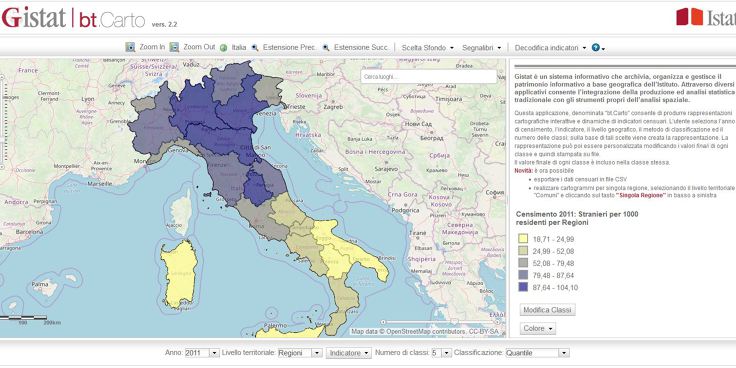736x368 pixels.
Task: Click the map opacity slider above the attribution
Action: click(x=442, y=322)
